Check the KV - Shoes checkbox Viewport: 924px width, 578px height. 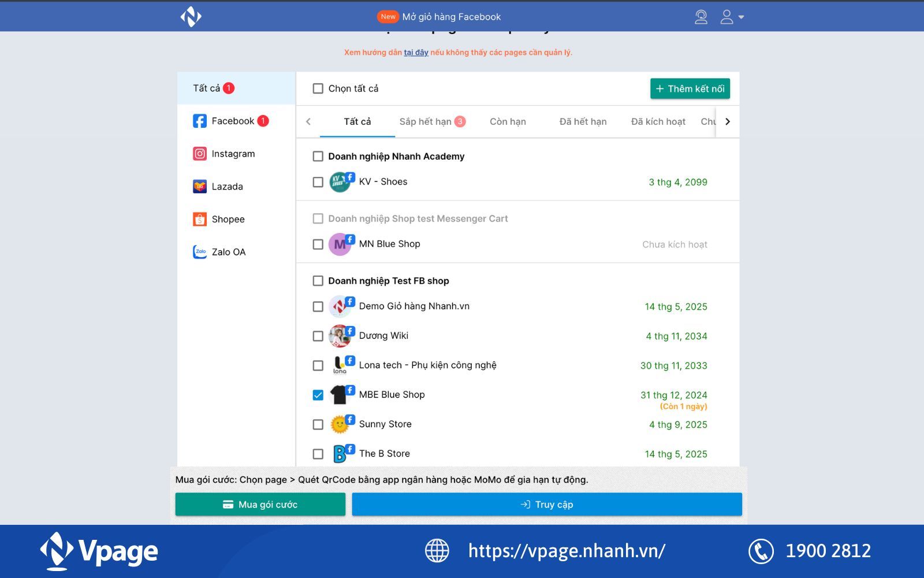click(x=318, y=182)
